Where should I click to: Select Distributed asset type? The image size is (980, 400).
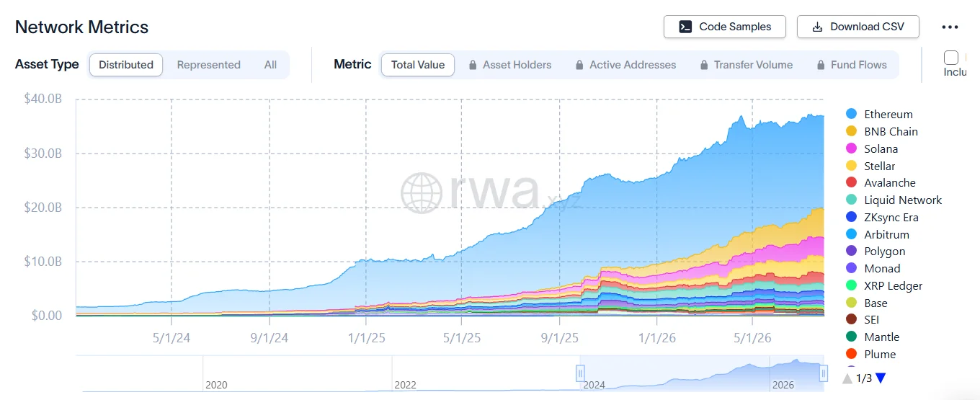click(x=126, y=65)
